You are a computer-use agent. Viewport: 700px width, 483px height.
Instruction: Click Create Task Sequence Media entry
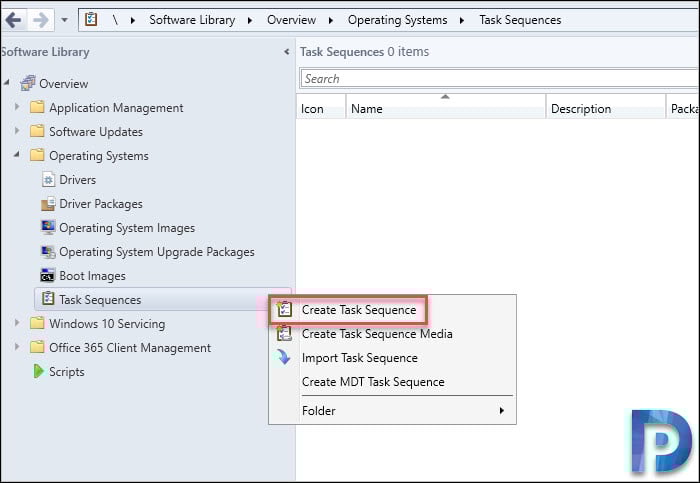pos(377,334)
